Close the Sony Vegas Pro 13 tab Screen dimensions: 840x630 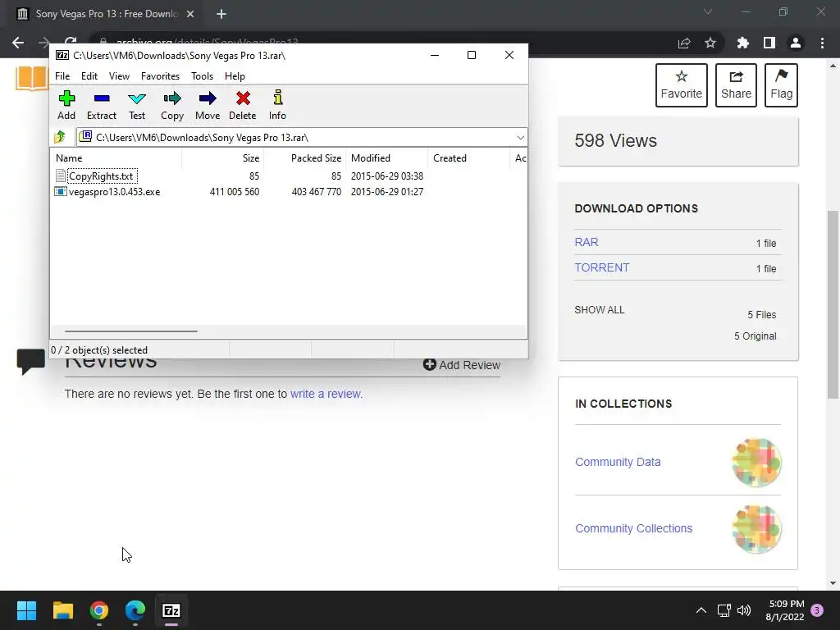click(x=190, y=14)
